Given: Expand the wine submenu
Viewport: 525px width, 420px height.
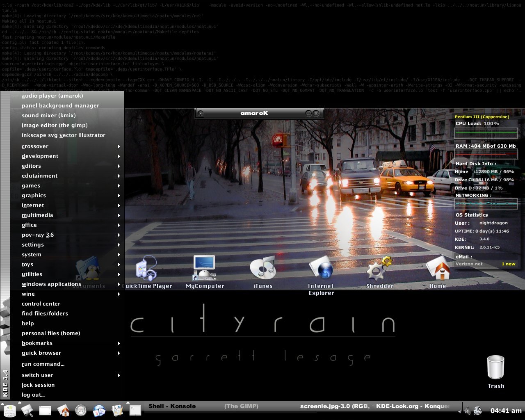Looking at the screenshot, I should [x=67, y=294].
